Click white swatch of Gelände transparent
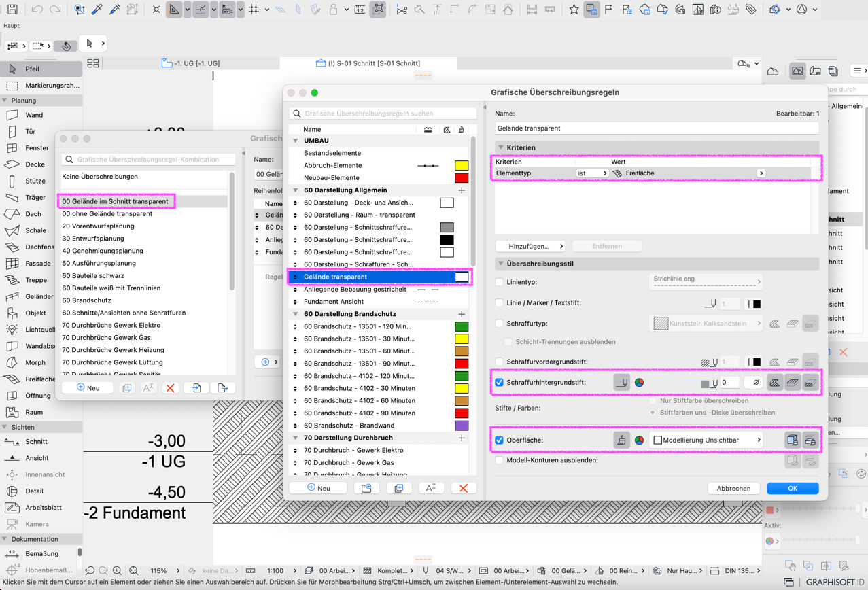 point(462,277)
